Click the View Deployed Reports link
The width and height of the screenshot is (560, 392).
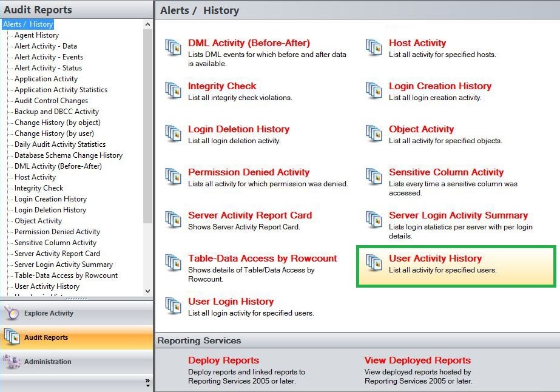(x=417, y=360)
